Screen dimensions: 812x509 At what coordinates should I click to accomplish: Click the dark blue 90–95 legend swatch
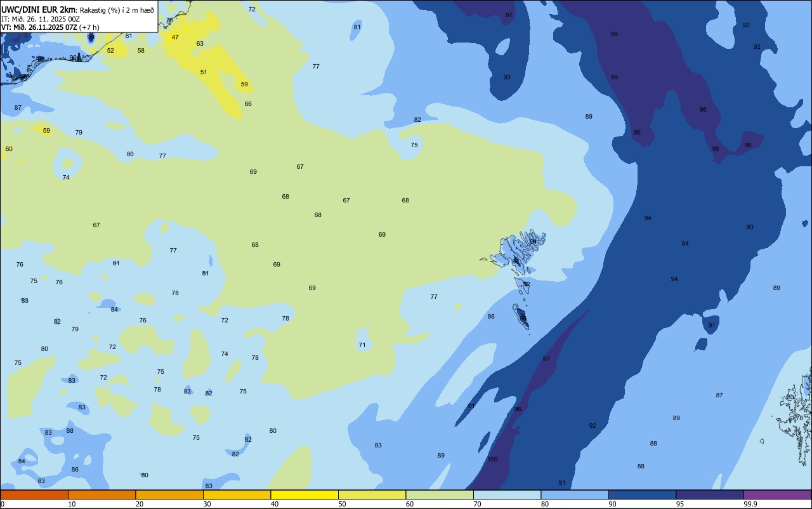tap(642, 494)
